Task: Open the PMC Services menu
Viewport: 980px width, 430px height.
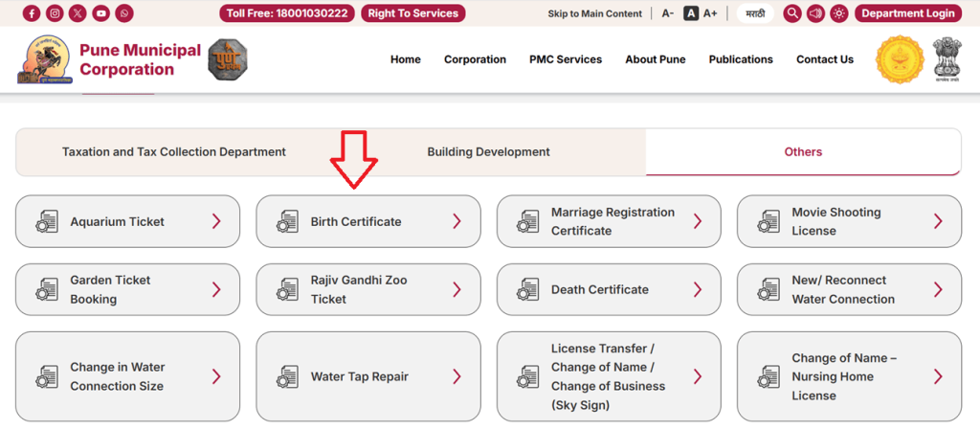Action: coord(566,59)
